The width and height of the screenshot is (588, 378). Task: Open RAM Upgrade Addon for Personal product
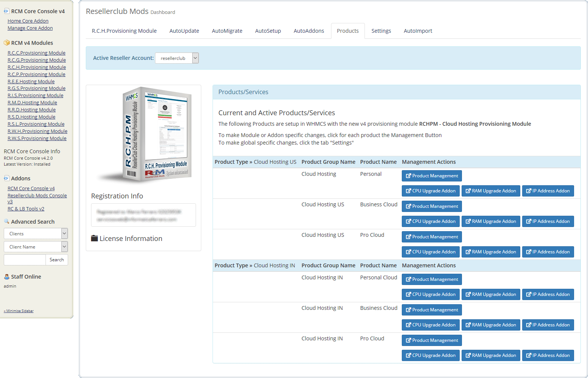(491, 191)
